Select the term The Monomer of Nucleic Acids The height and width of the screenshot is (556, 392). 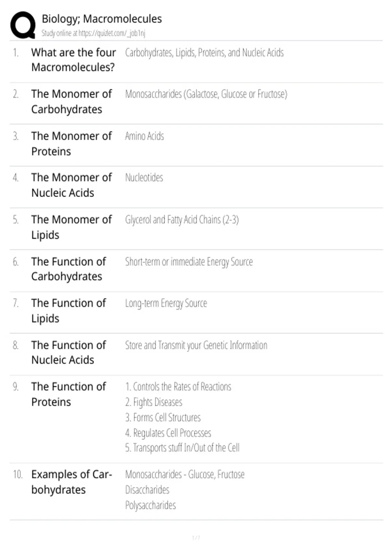coord(72,185)
